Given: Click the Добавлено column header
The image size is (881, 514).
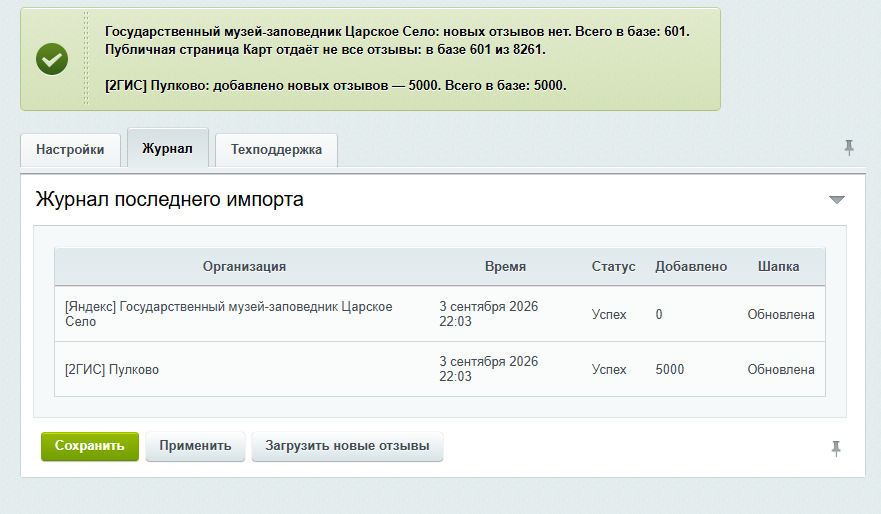Looking at the screenshot, I should click(x=691, y=267).
